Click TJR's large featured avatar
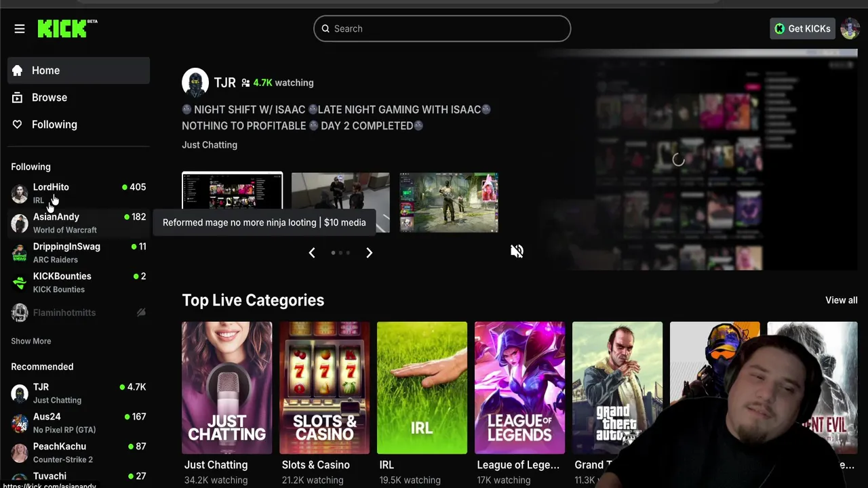 [x=195, y=82]
